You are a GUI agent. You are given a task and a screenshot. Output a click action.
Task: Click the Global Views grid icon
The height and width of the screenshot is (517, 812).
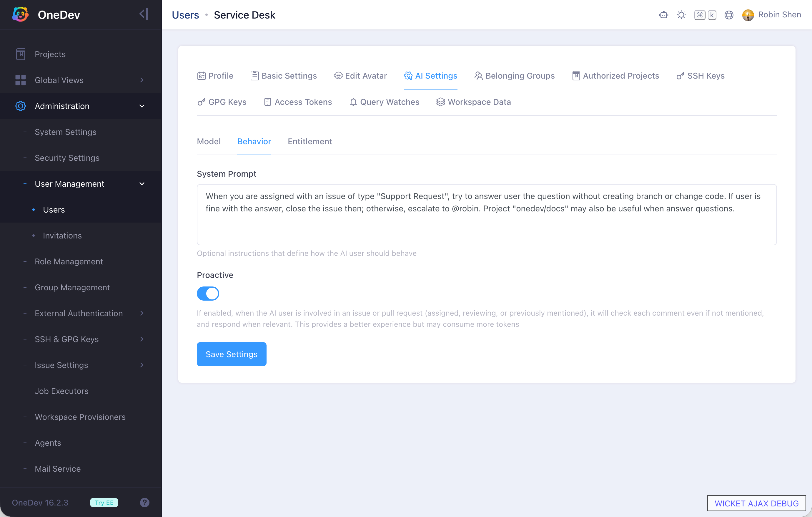coord(21,80)
